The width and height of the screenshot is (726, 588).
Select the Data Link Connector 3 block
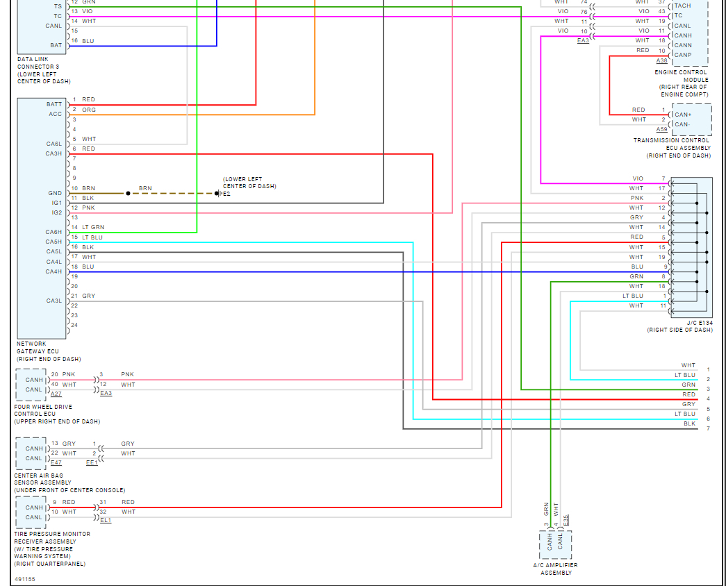tap(42, 27)
